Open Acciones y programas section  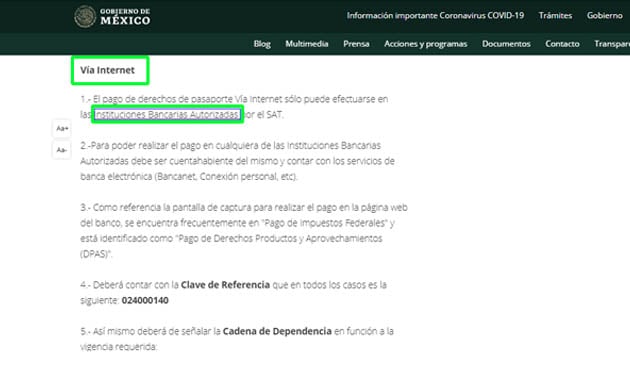[x=425, y=44]
